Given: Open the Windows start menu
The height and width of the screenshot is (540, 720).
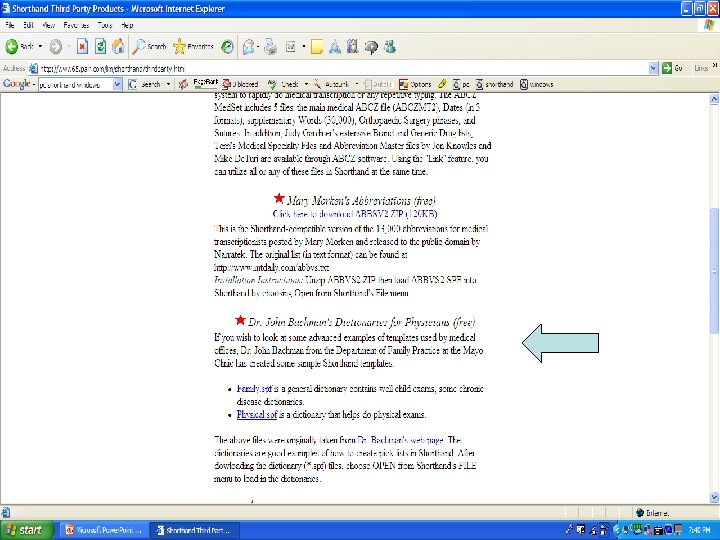Looking at the screenshot, I should (x=27, y=530).
